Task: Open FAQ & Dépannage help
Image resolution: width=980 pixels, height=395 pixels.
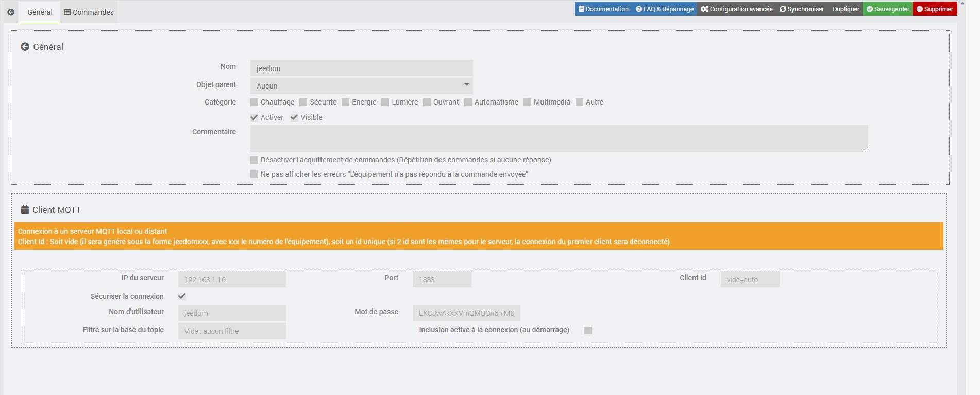Action: [x=665, y=9]
